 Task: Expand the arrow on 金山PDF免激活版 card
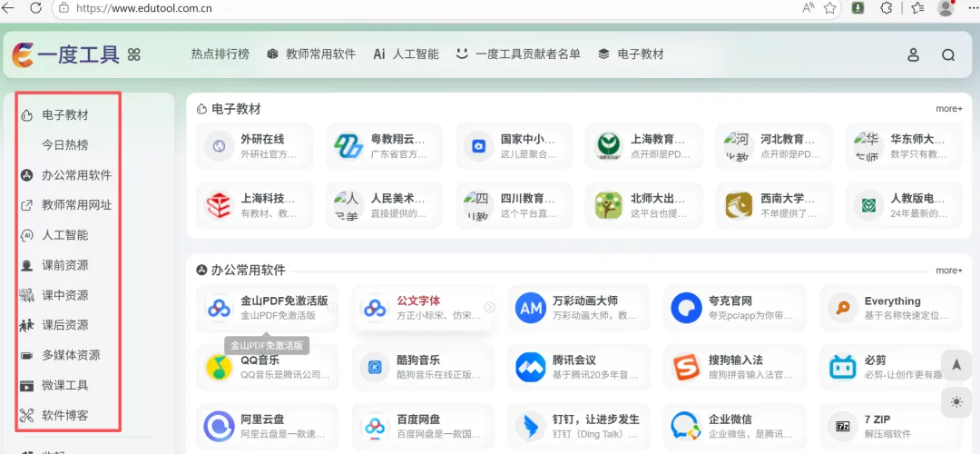coord(332,307)
